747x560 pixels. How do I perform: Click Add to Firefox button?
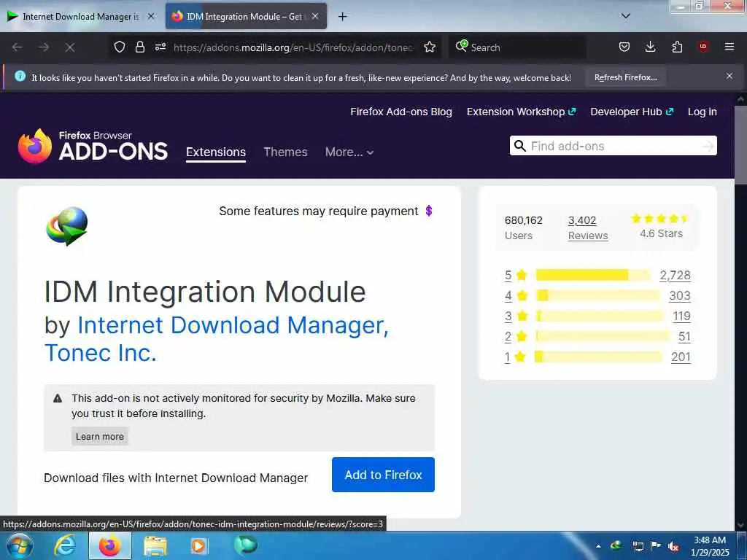pyautogui.click(x=383, y=475)
